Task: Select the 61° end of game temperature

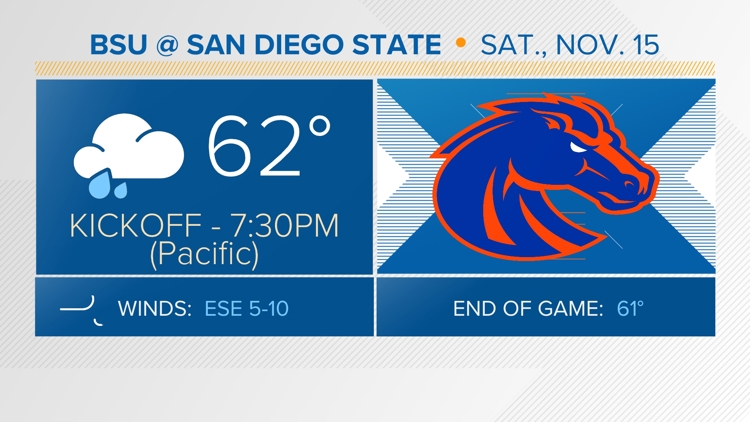Action: click(x=630, y=308)
